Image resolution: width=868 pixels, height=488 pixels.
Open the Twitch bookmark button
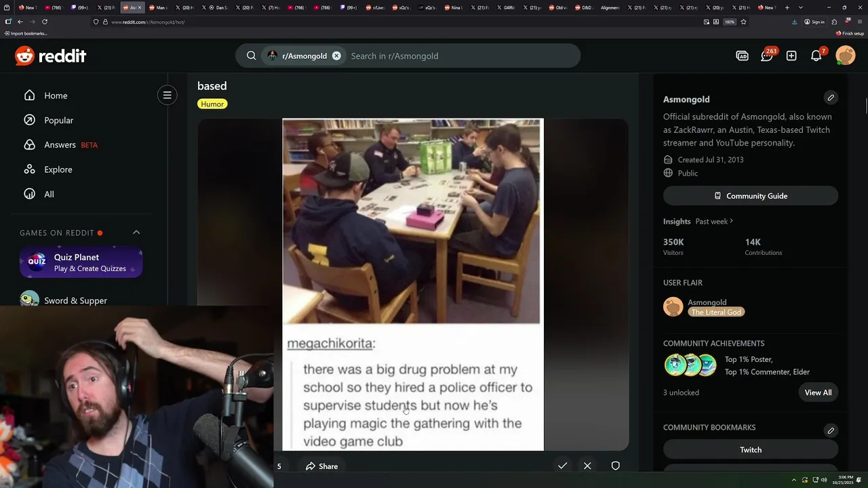click(x=751, y=449)
